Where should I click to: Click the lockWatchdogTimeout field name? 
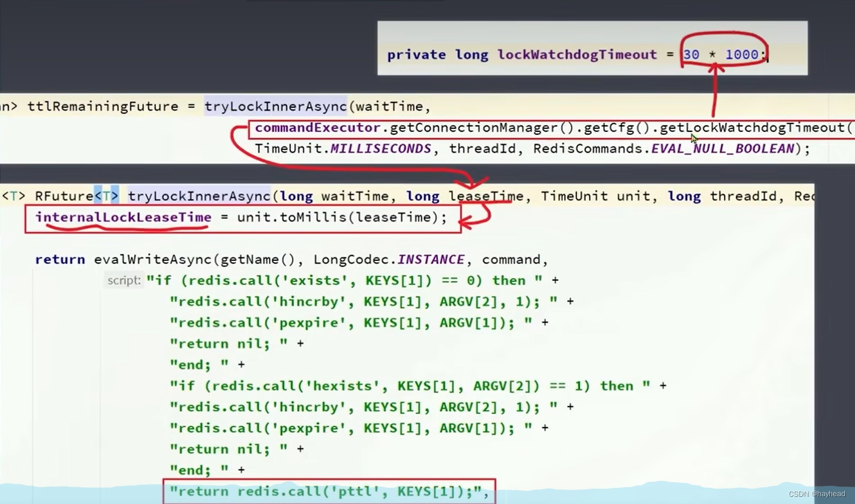click(x=577, y=55)
